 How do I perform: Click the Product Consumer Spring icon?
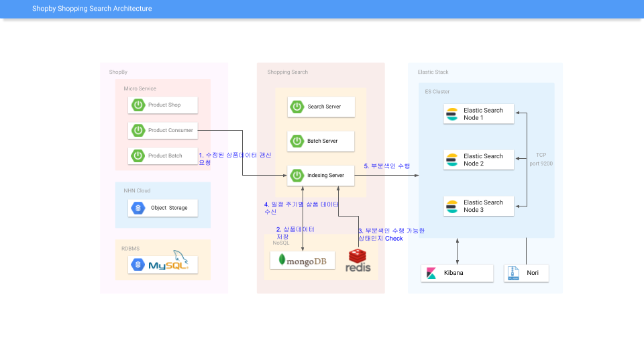click(138, 131)
